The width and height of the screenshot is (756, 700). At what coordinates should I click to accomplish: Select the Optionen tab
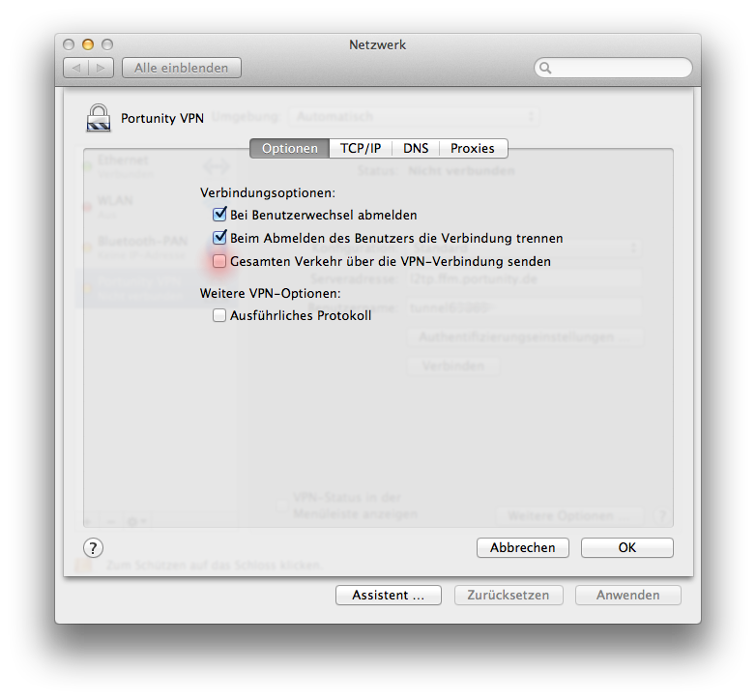tap(289, 148)
